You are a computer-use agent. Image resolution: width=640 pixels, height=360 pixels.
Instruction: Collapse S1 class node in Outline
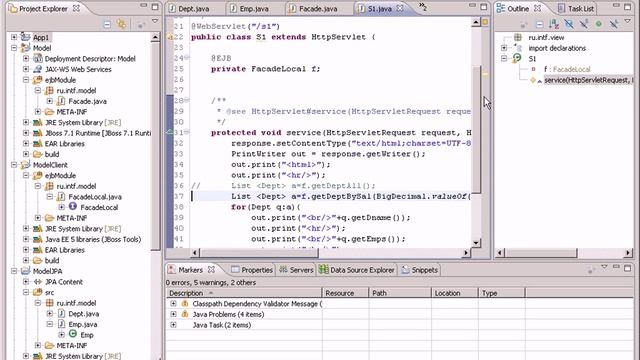click(504, 58)
